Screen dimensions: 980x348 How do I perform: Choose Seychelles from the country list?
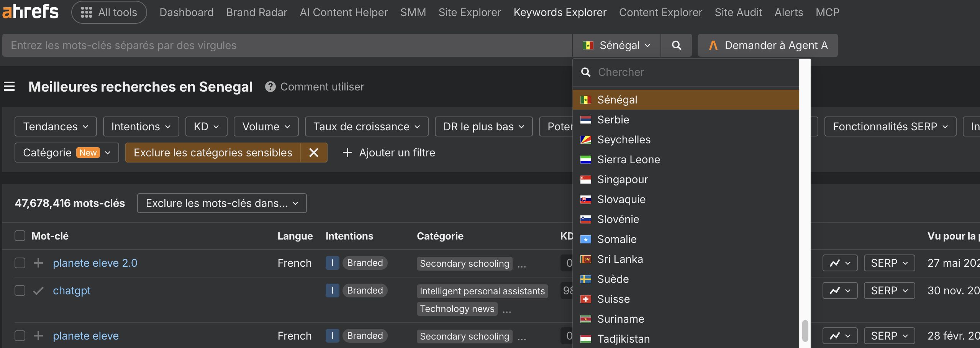686,140
